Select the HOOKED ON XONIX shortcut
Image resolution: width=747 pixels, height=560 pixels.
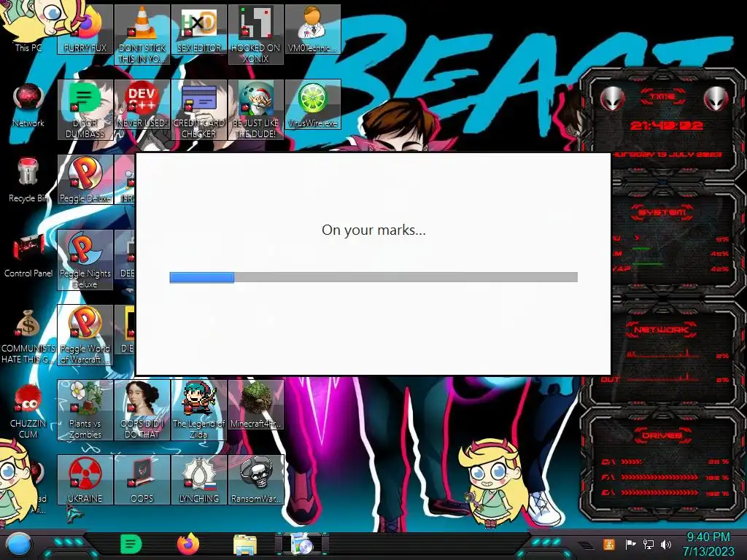coord(255,35)
